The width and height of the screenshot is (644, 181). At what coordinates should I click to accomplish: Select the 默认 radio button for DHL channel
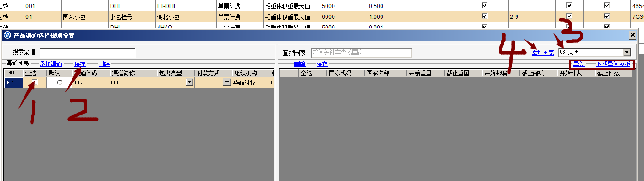pos(59,82)
